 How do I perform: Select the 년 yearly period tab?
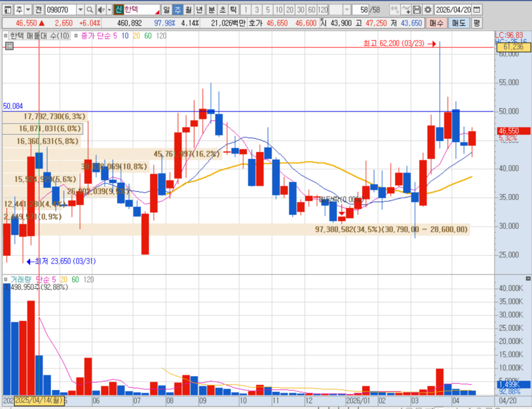pos(199,9)
